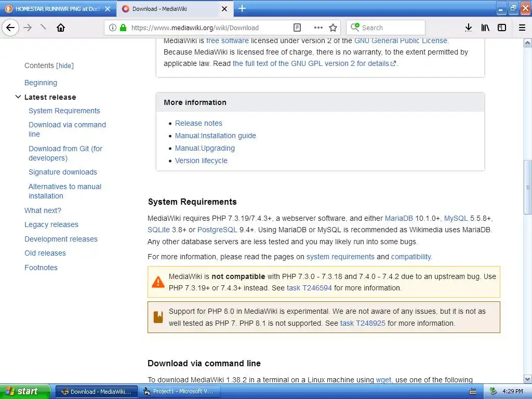Open task T246594 link
This screenshot has width=532, height=399.
coord(309,288)
